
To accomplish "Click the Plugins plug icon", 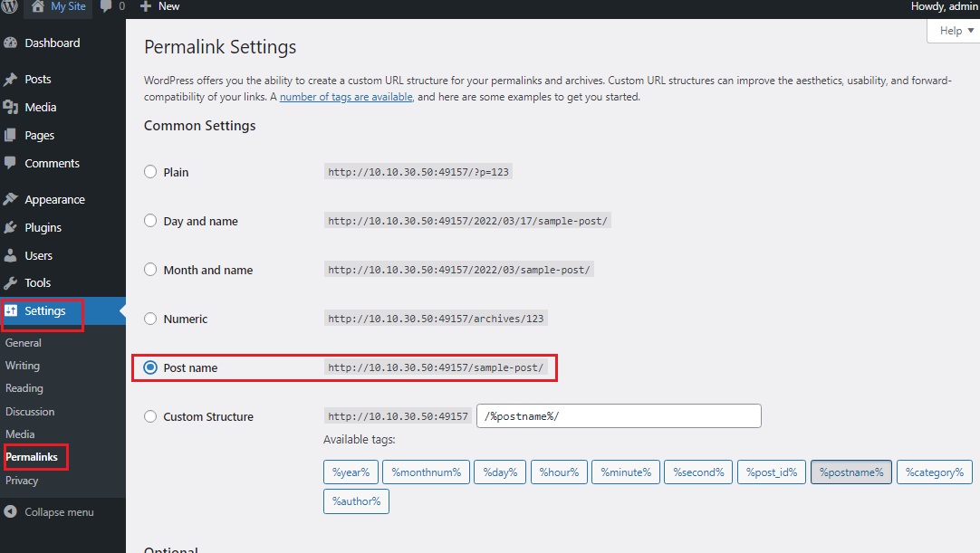I will [x=11, y=227].
